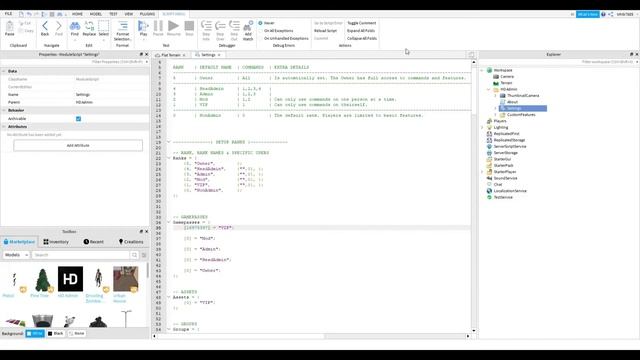640x360 pixels.
Task: Click the Add Attribute button
Action: 78,145
